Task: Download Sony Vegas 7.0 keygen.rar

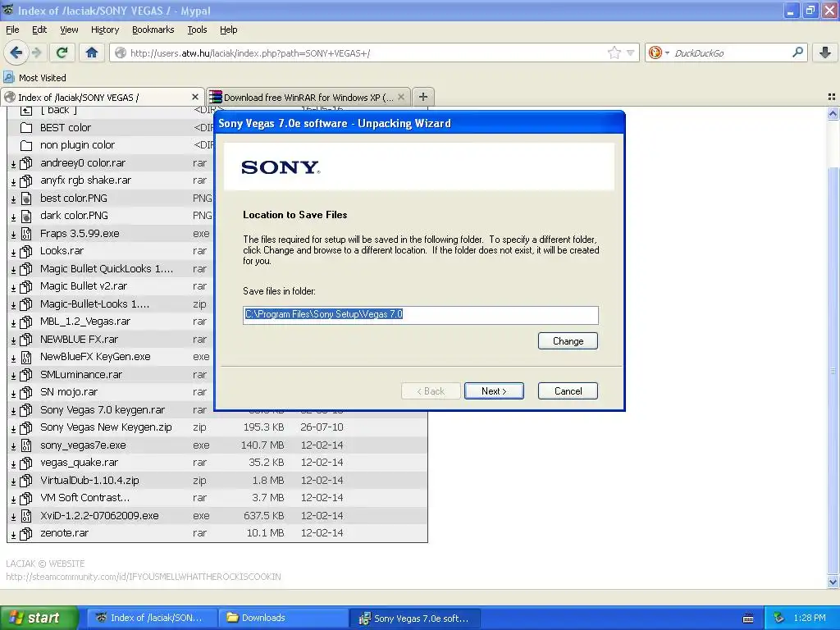Action: 103,410
